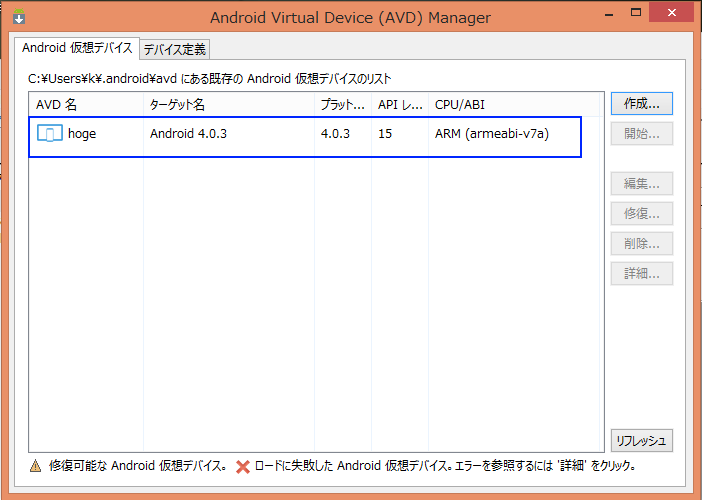702x500 pixels.
Task: Click the device icon next to hoge
Action: [50, 134]
